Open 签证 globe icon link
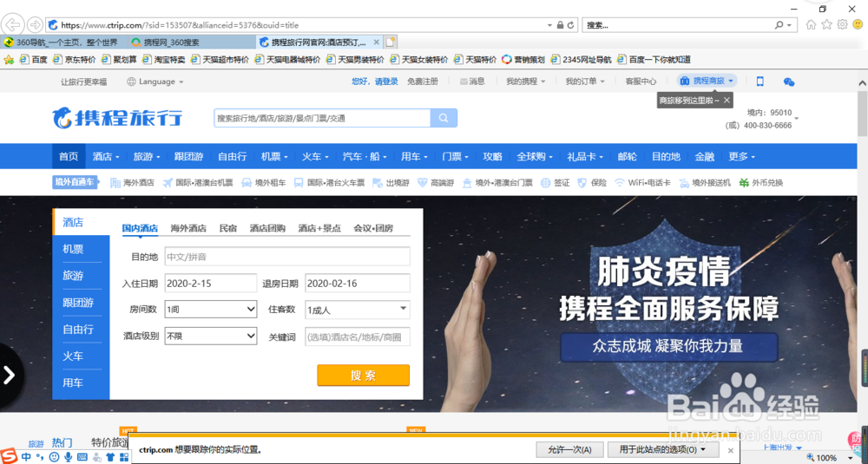Screen dimensions: 868x464 pyautogui.click(x=556, y=182)
